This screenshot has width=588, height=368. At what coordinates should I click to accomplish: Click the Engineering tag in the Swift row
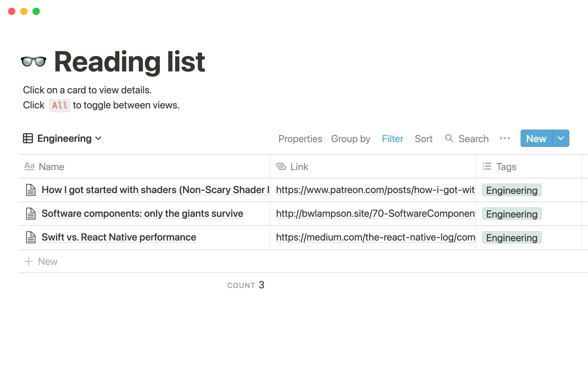pyautogui.click(x=511, y=238)
